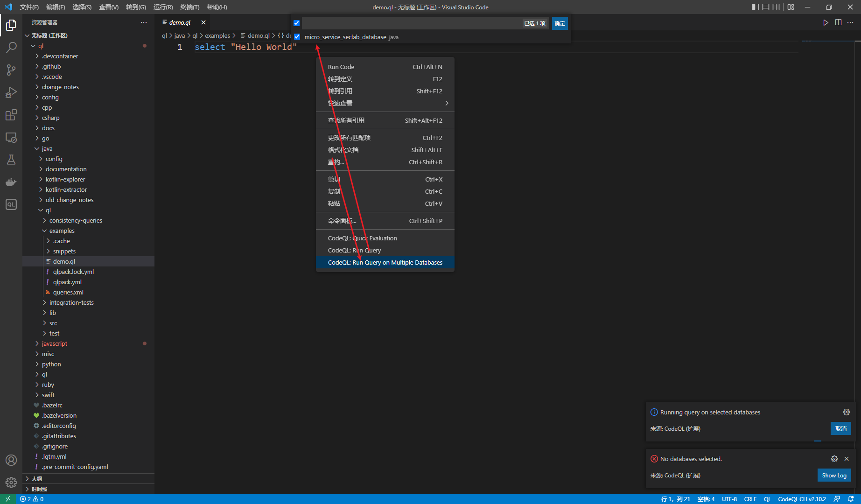This screenshot has width=861, height=504.
Task: Open queries.xml in the explorer
Action: pyautogui.click(x=68, y=292)
